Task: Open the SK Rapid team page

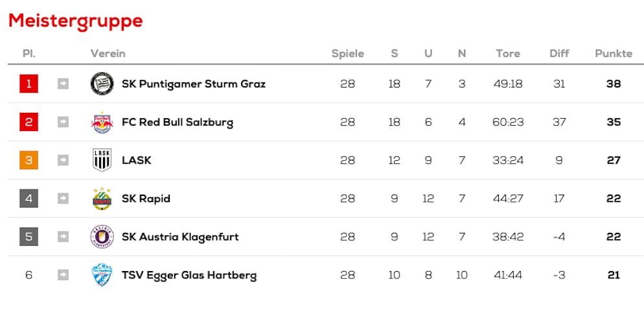Action: 146,198
